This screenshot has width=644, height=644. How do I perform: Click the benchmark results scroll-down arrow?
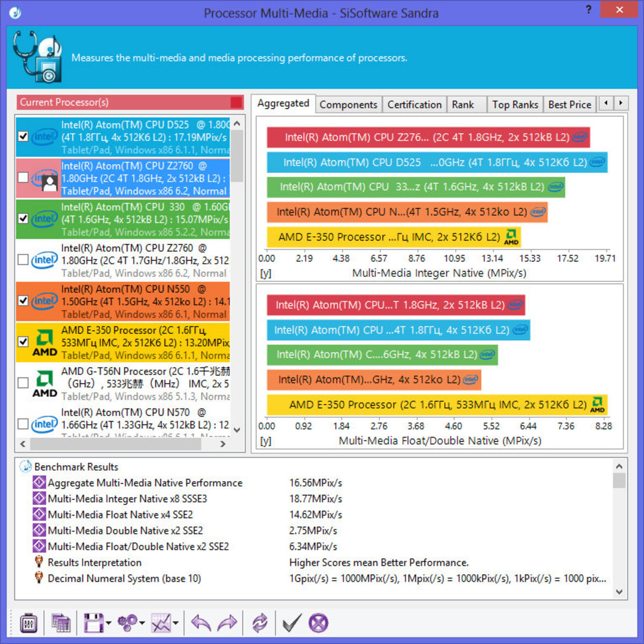(x=619, y=592)
